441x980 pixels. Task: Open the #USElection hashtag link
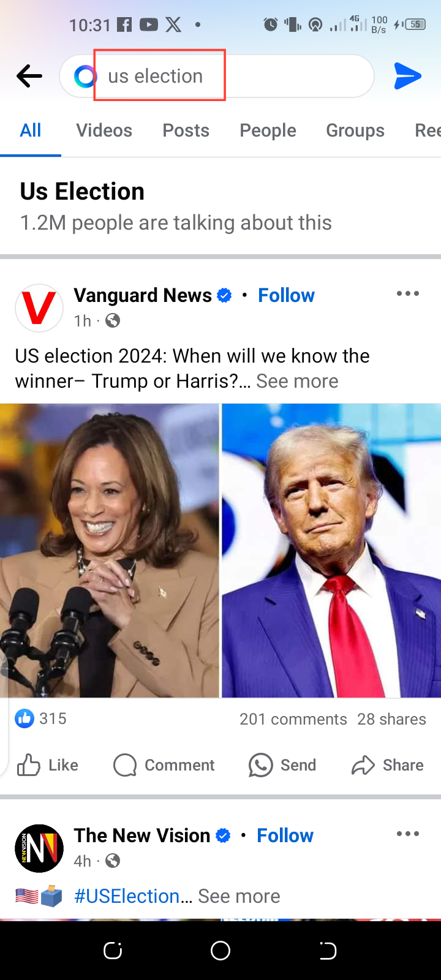pyautogui.click(x=127, y=896)
